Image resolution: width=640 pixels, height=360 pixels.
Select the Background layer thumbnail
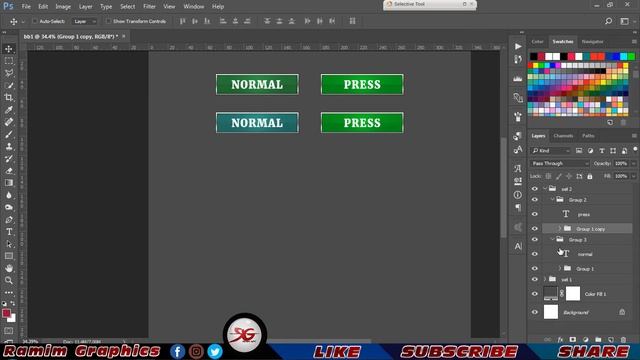pyautogui.click(x=551, y=312)
